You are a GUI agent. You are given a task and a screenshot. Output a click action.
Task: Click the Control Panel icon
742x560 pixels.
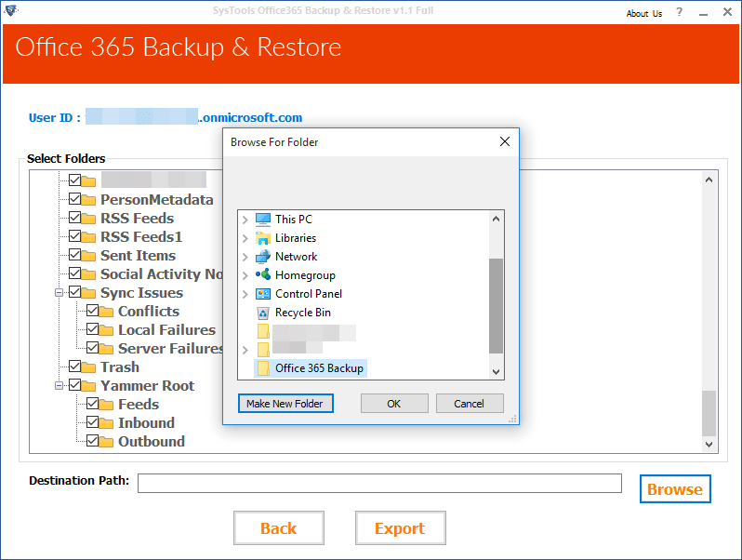263,294
